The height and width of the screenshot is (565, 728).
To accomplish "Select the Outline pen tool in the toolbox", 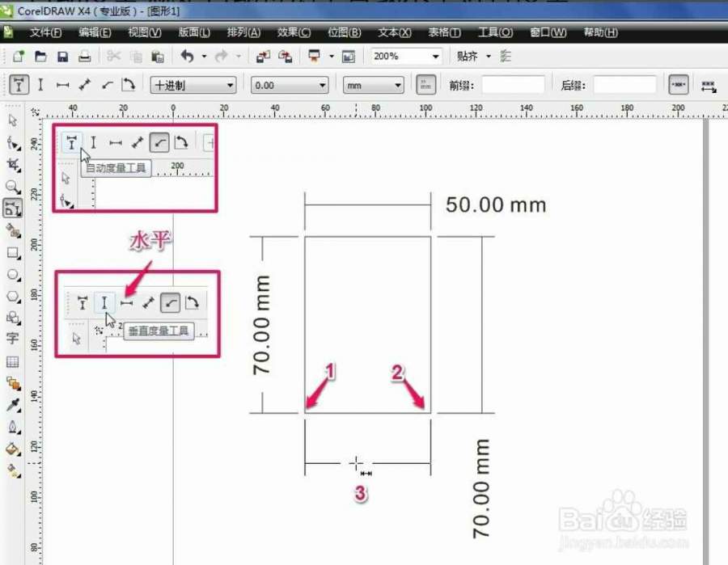I will [x=13, y=427].
